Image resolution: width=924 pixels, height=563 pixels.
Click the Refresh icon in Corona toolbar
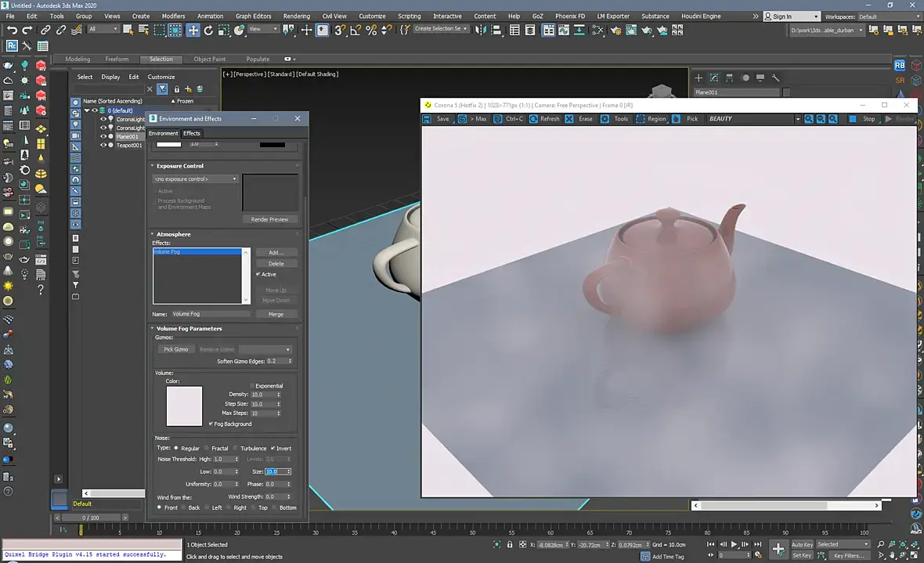pos(544,119)
